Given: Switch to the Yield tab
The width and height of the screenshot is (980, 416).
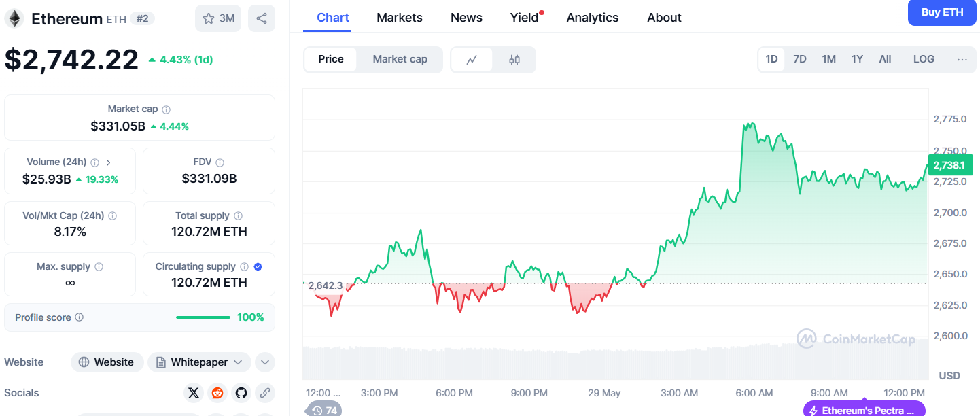Looking at the screenshot, I should coord(525,18).
